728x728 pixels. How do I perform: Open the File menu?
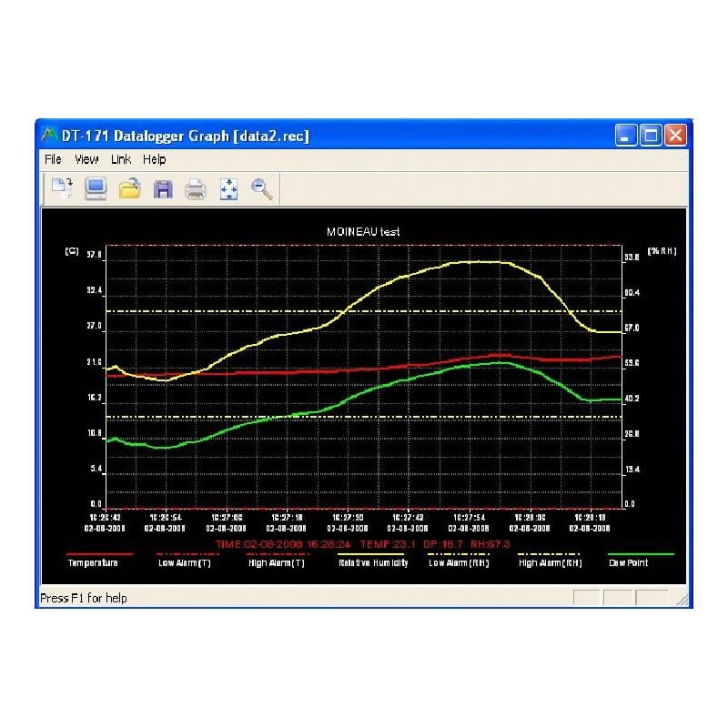pyautogui.click(x=53, y=159)
